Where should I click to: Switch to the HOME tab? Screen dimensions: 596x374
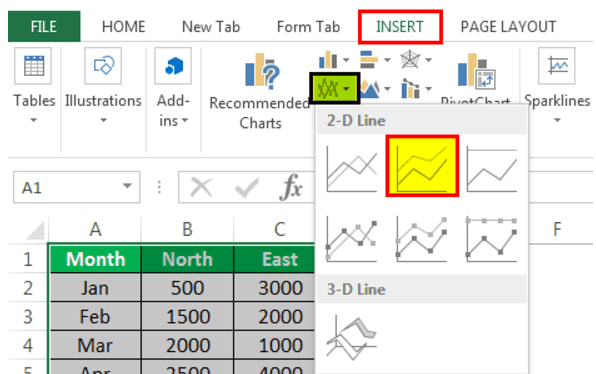pyautogui.click(x=124, y=27)
